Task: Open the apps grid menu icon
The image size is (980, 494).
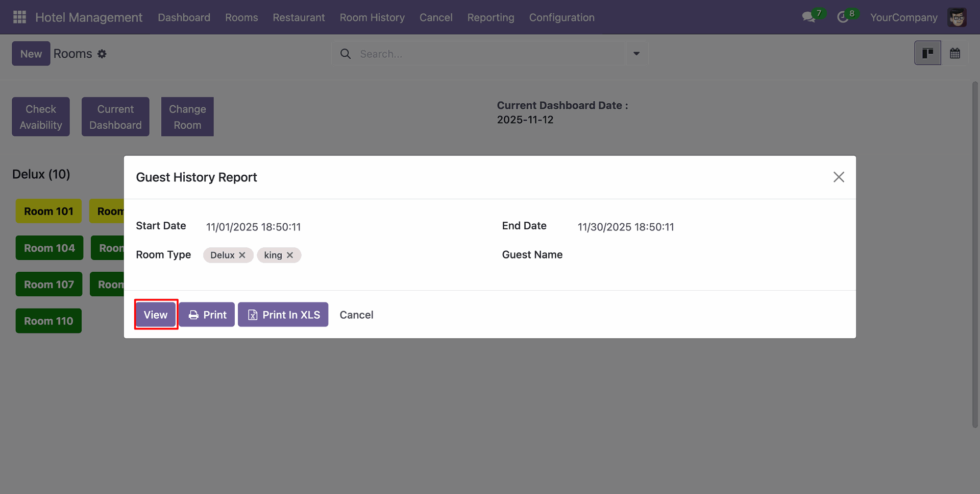Action: (19, 17)
